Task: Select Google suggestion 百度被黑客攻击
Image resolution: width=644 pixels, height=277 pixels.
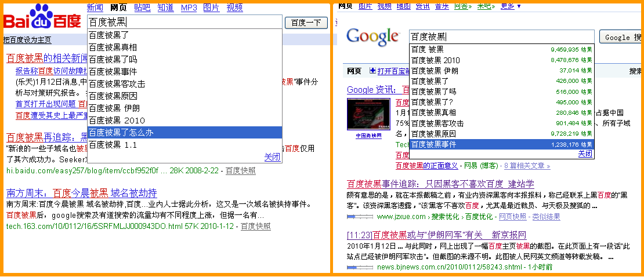Action: coord(501,123)
